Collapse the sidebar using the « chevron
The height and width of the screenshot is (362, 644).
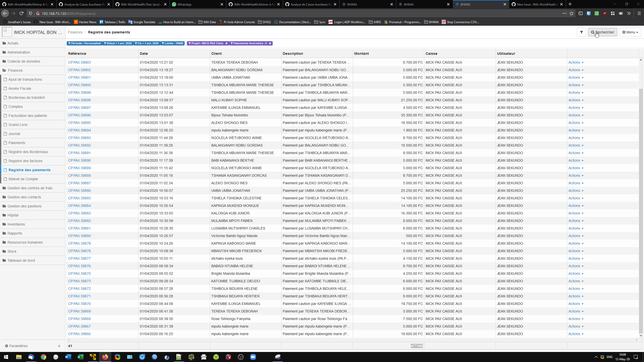click(59, 346)
